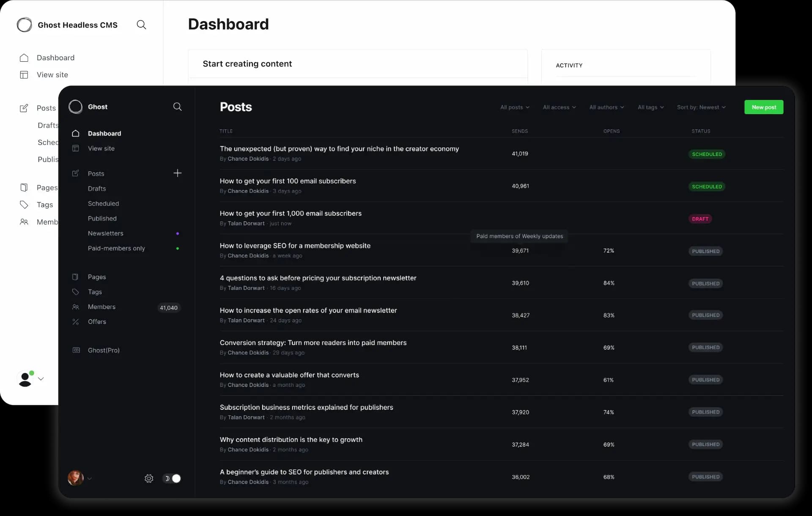Click the search icon in dark sidebar

point(177,107)
